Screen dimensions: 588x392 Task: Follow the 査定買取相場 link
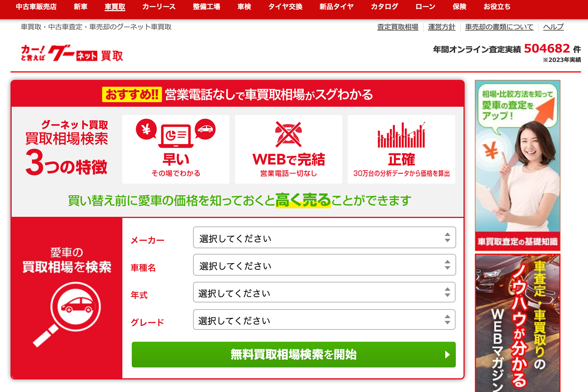coord(397,27)
